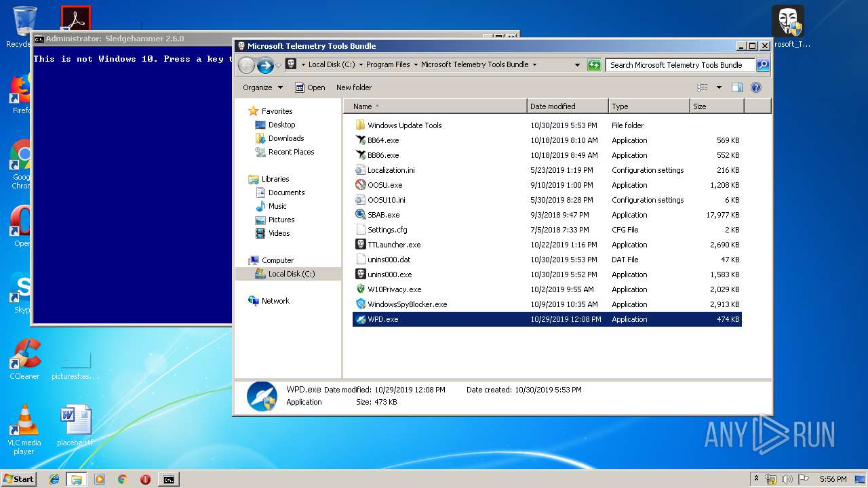Show hidden system tray icons
868x488 pixels.
click(756, 479)
